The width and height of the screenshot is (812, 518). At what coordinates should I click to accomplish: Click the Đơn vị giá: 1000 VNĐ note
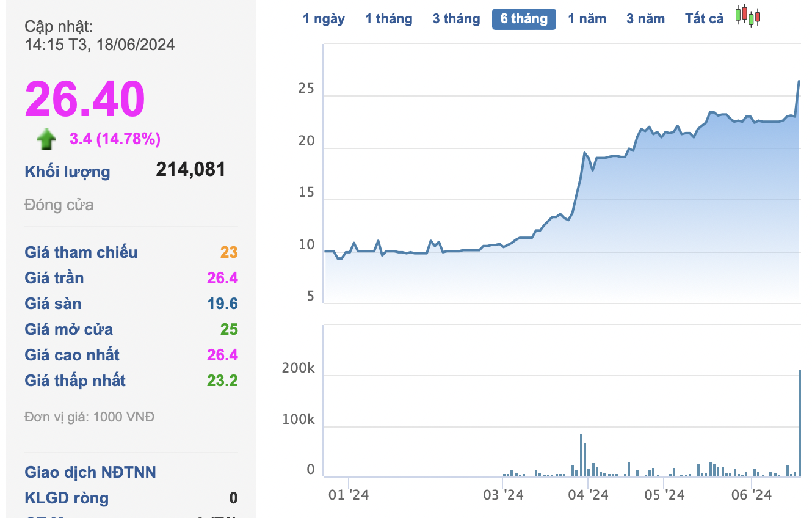[89, 417]
